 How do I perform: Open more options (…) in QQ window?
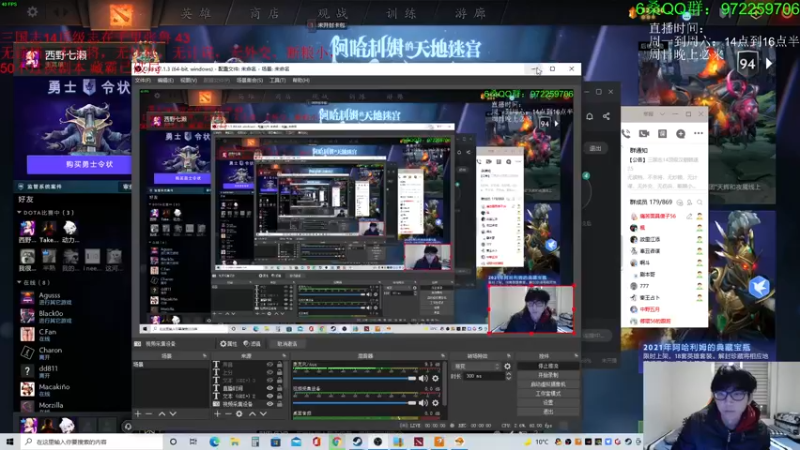coord(698,134)
